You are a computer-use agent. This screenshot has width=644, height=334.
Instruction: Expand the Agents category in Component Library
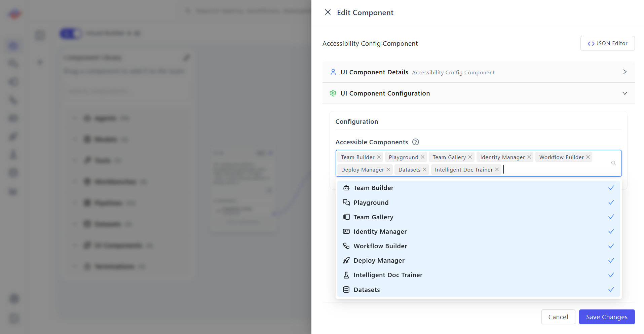(x=75, y=118)
